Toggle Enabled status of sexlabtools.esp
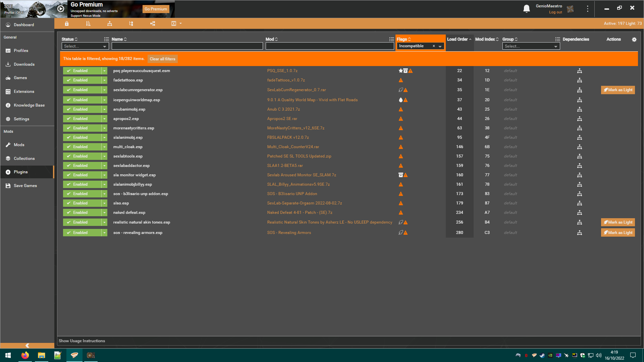644x362 pixels. (x=82, y=156)
